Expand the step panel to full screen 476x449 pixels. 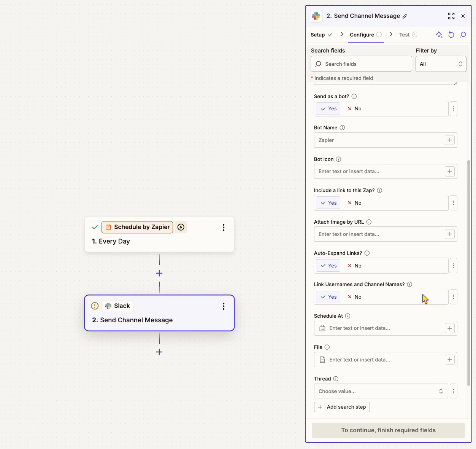click(x=451, y=16)
